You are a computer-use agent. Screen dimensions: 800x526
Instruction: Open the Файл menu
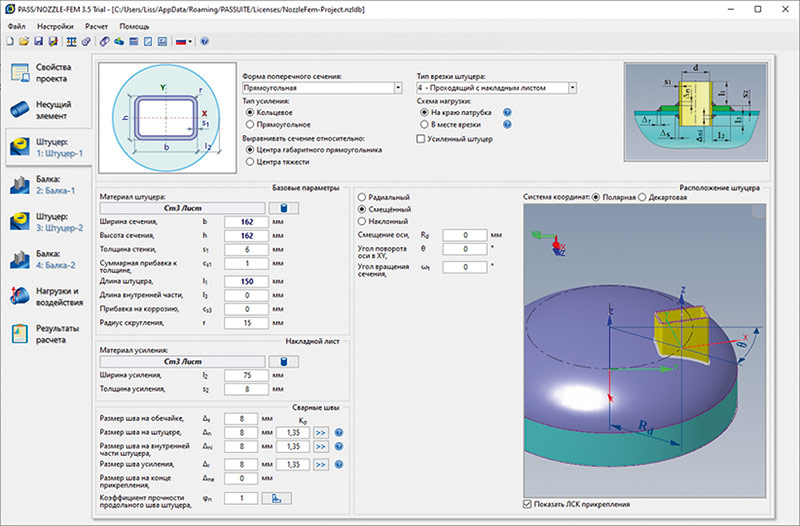point(17,26)
